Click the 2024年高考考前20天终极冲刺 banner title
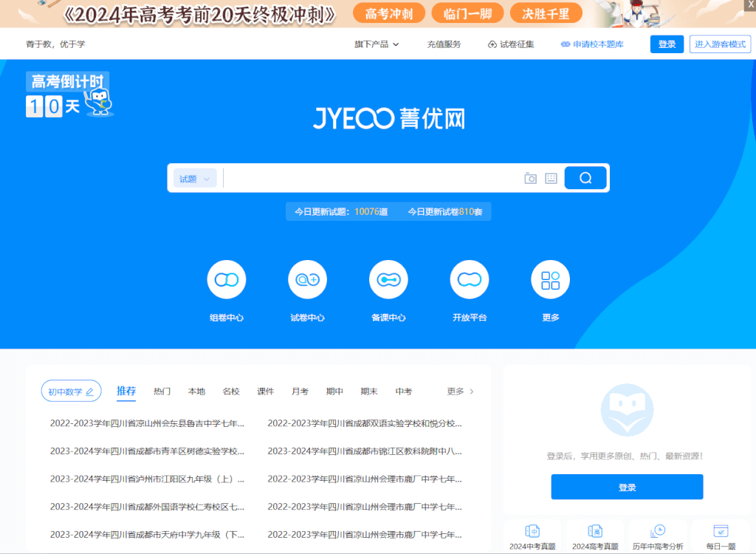The height and width of the screenshot is (554, 756). pyautogui.click(x=199, y=15)
